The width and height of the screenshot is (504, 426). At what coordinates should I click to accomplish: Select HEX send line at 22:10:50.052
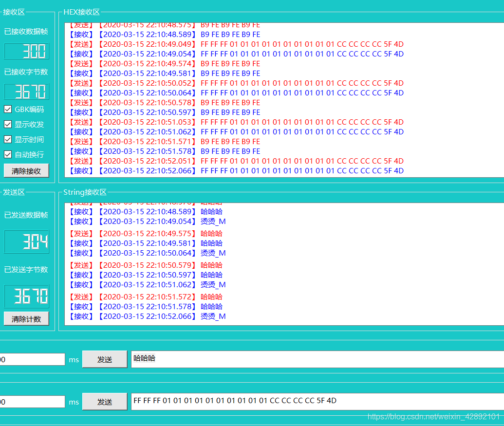(237, 83)
